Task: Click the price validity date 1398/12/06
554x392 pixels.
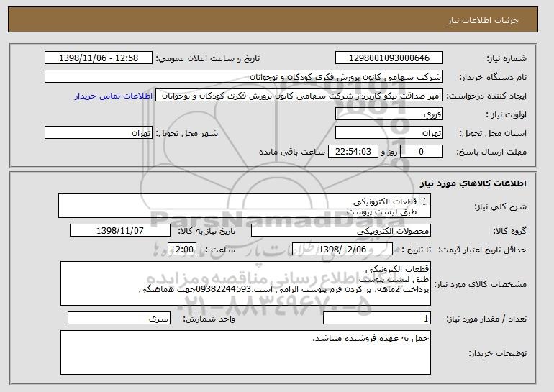Action: coord(342,250)
